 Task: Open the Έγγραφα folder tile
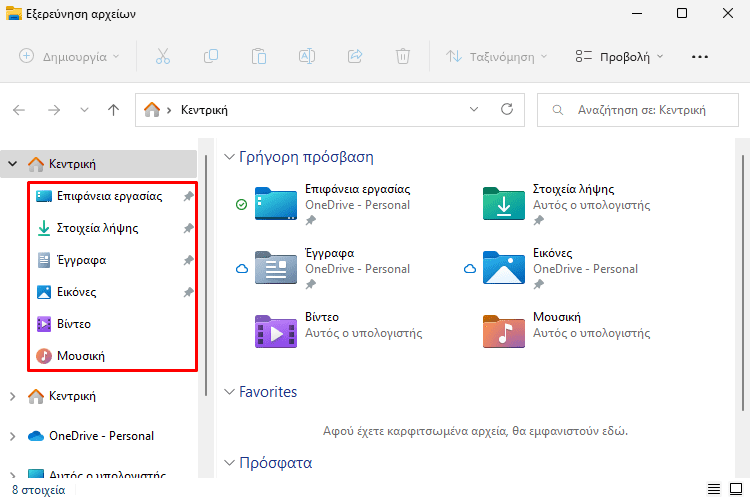333,268
